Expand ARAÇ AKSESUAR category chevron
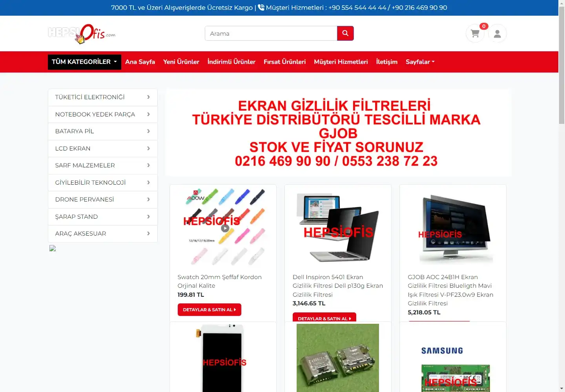This screenshot has width=565, height=392. click(x=148, y=234)
